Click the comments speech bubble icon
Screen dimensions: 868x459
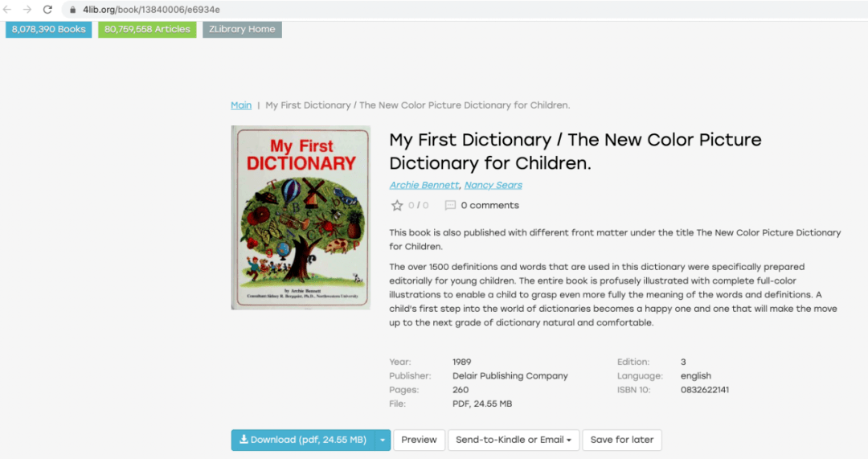450,206
